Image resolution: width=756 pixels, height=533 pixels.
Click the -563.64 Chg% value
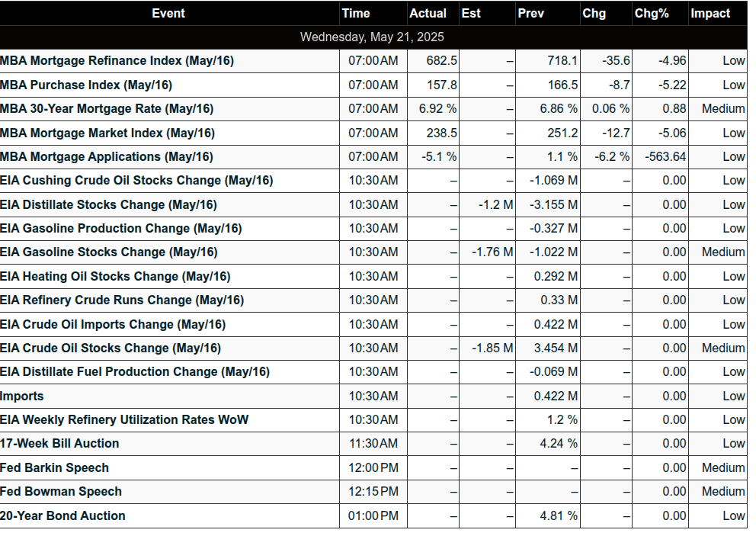[x=665, y=157]
